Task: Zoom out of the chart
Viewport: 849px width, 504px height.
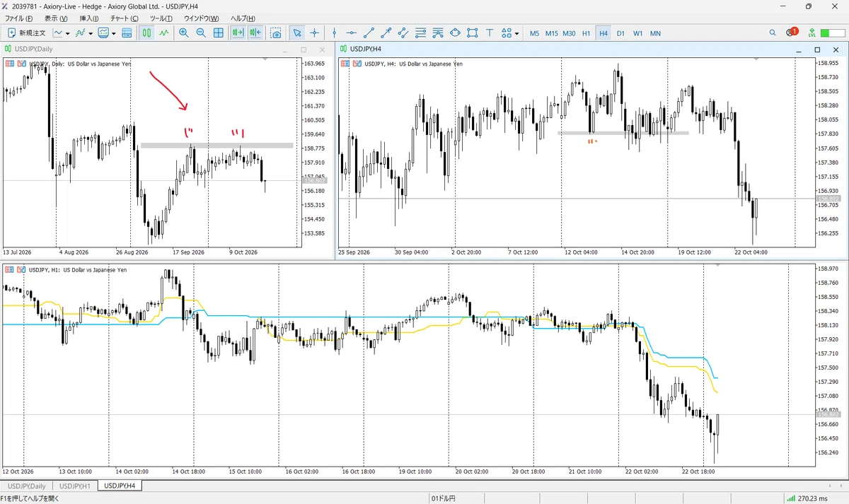Action: pos(201,33)
